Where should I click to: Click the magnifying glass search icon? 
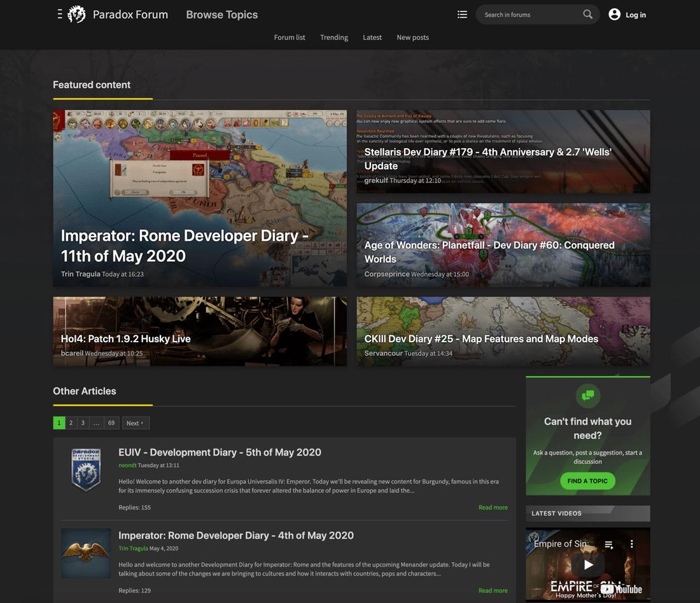[587, 15]
